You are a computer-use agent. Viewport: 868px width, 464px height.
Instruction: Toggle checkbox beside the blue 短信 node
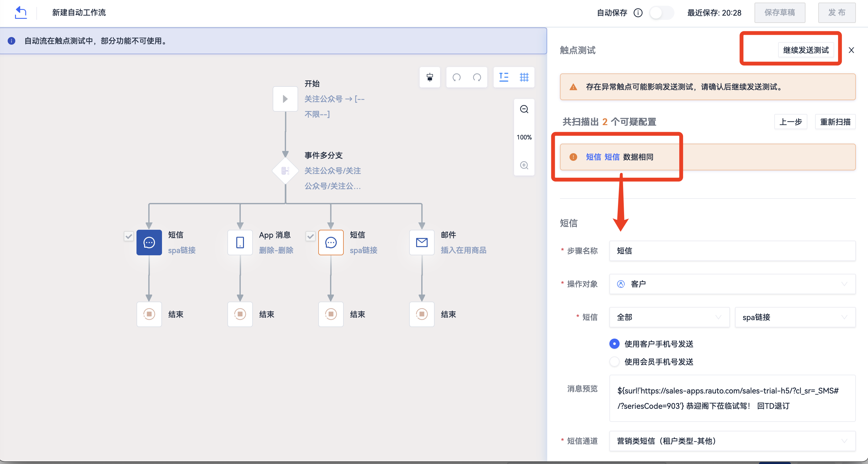pos(129,236)
